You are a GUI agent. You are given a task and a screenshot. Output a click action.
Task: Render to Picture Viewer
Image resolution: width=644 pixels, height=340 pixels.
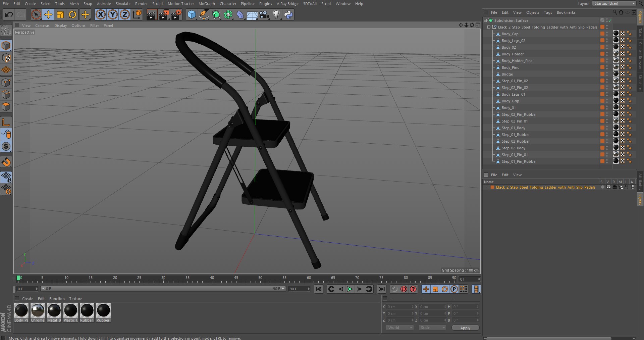[164, 14]
